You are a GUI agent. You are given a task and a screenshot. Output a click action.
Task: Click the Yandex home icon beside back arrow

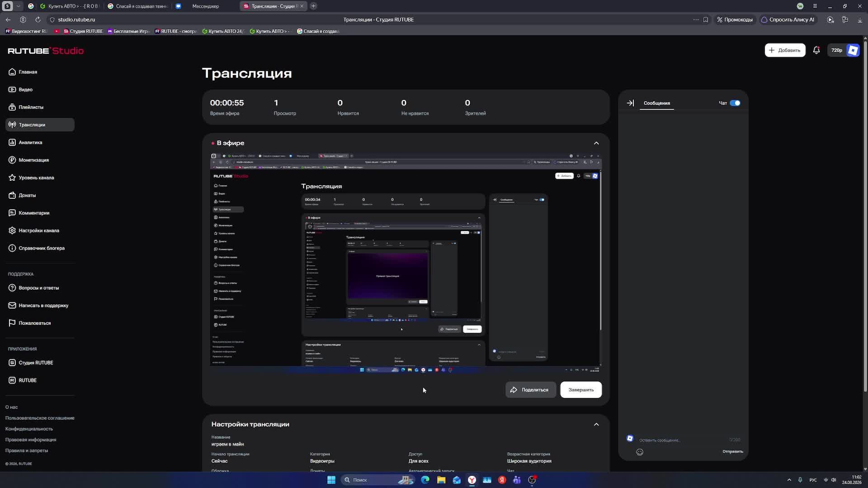click(x=23, y=19)
